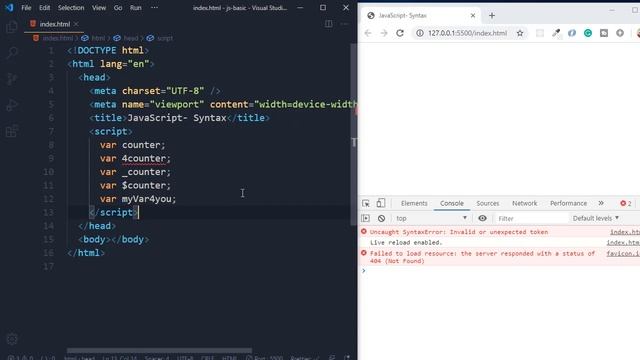Open index.html link beside Live reload message
The width and height of the screenshot is (640, 360).
(x=623, y=242)
